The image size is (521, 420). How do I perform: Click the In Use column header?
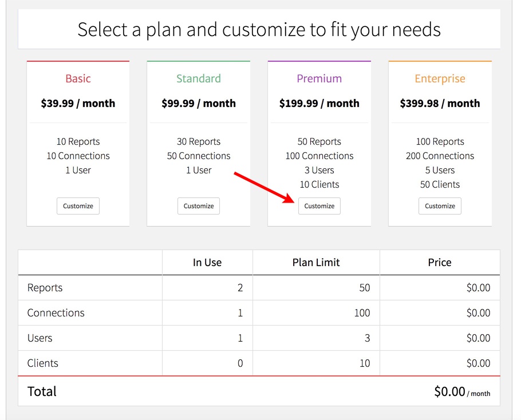point(207,262)
